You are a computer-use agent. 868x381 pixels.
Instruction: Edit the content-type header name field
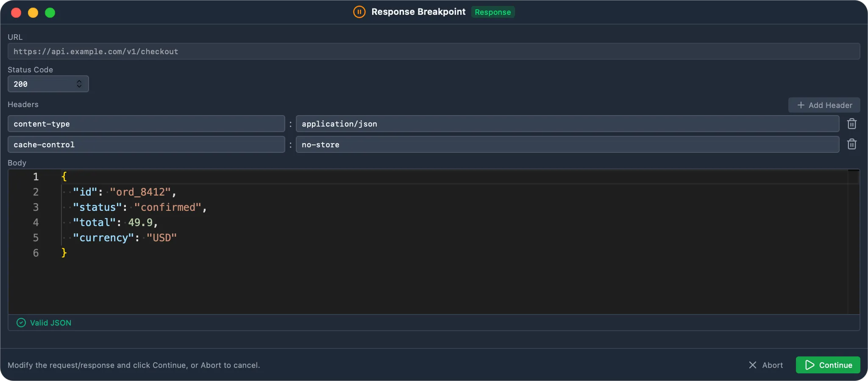coord(146,124)
